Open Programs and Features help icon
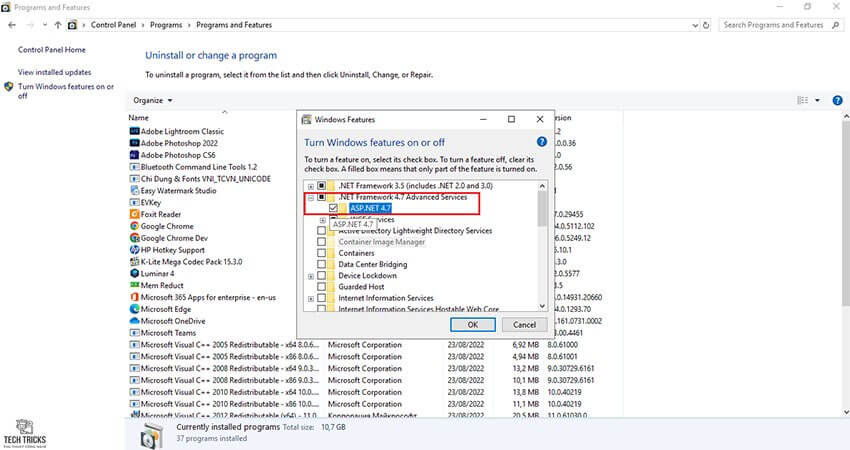The image size is (850, 450). 837,100
